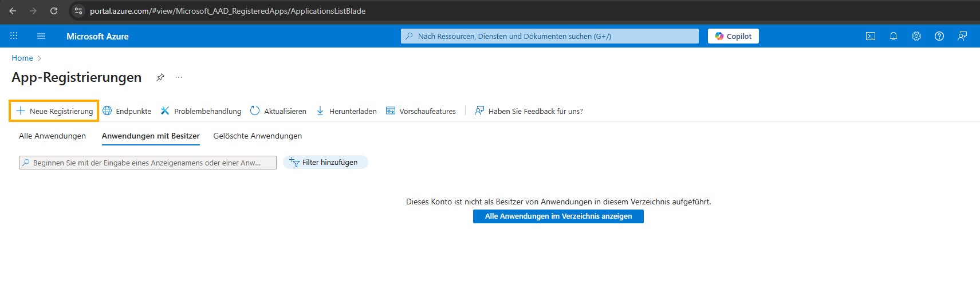980x296 pixels.
Task: Click the no-owner message text
Action: (558, 202)
